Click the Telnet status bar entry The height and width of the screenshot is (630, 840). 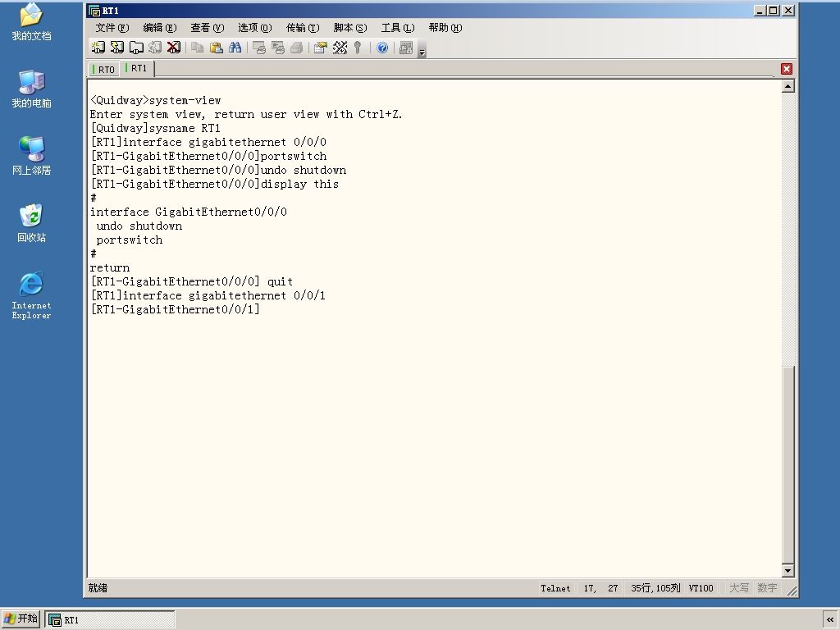[x=555, y=588]
